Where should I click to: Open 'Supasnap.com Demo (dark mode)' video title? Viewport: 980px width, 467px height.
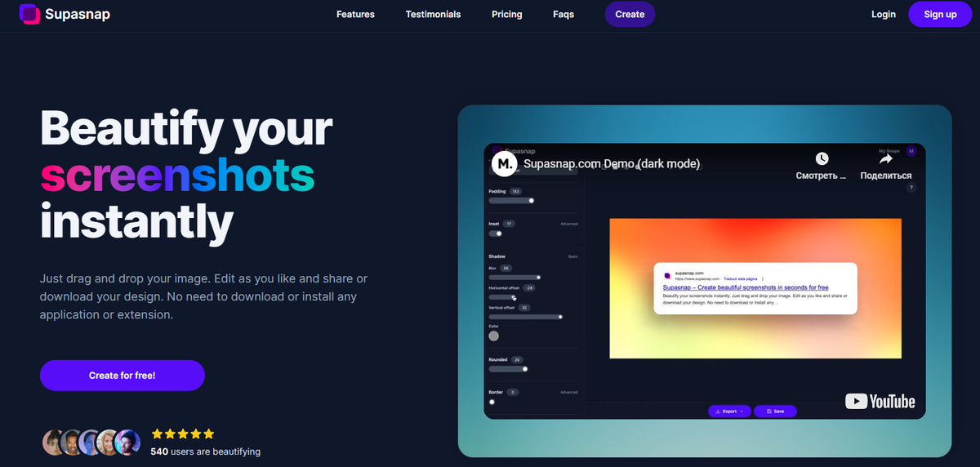tap(612, 164)
